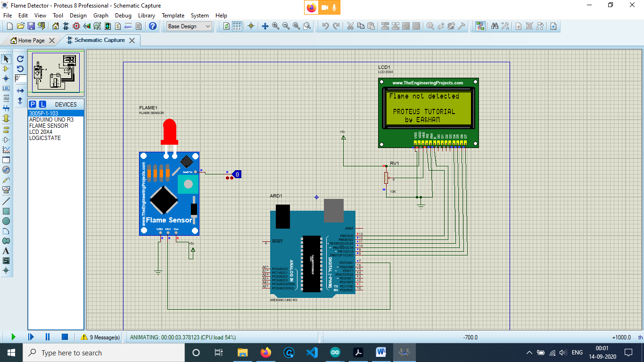Image resolution: width=644 pixels, height=362 pixels.
Task: Open the Design menu
Action: 78,16
